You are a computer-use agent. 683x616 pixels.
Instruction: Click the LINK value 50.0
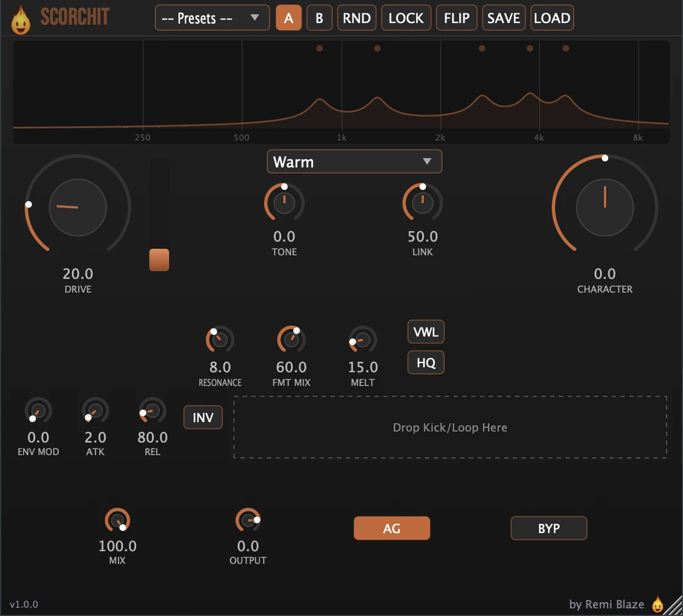(423, 237)
